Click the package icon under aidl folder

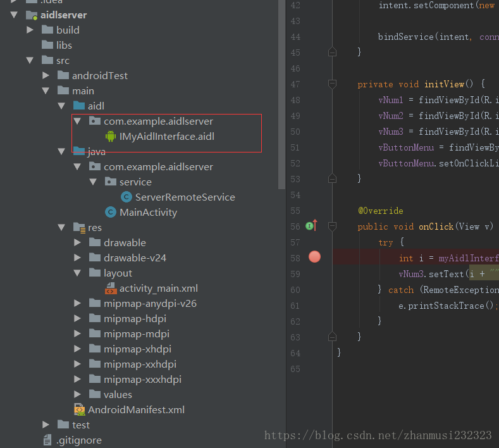94,121
